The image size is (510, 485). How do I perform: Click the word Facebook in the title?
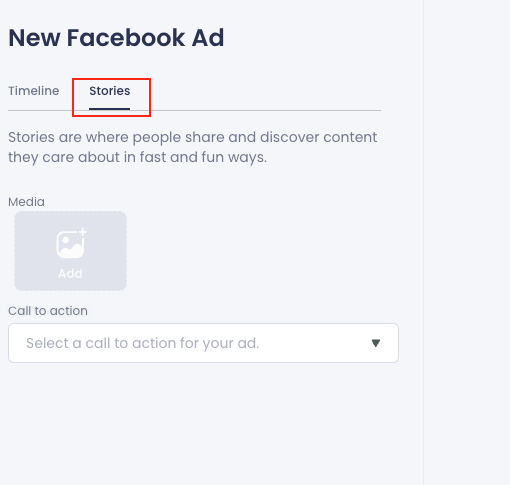[x=126, y=38]
